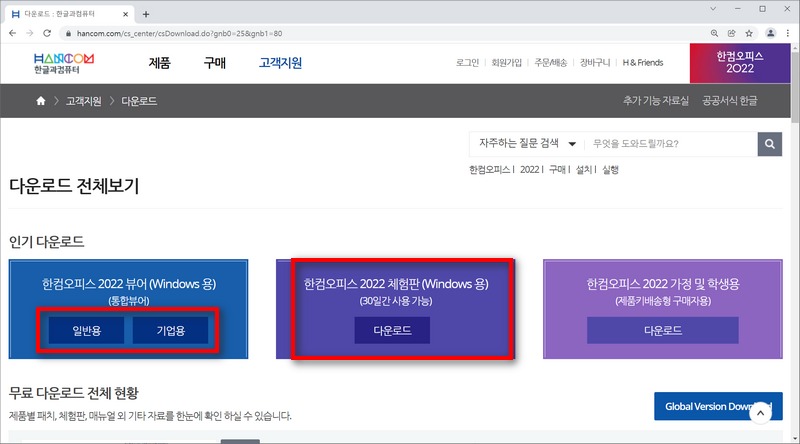Bookmark this page with the star icon

[x=749, y=33]
